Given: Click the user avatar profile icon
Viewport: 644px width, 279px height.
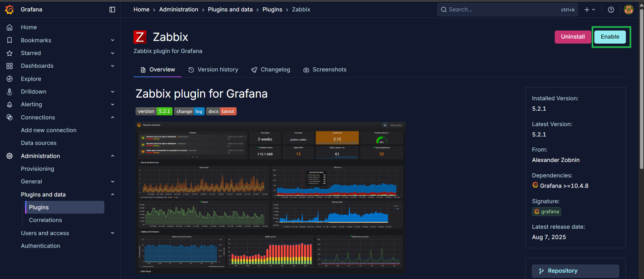Looking at the screenshot, I should (x=628, y=10).
